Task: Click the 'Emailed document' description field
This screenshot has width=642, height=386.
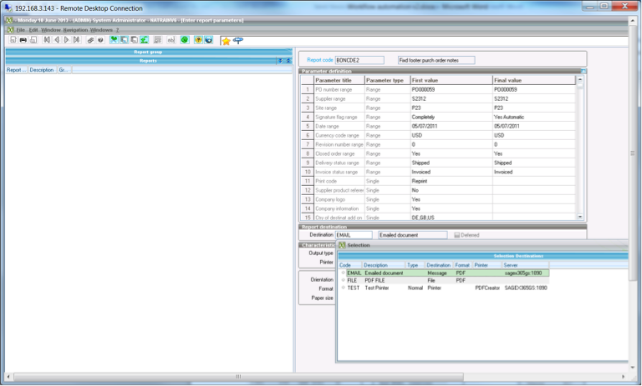Action: tap(413, 235)
